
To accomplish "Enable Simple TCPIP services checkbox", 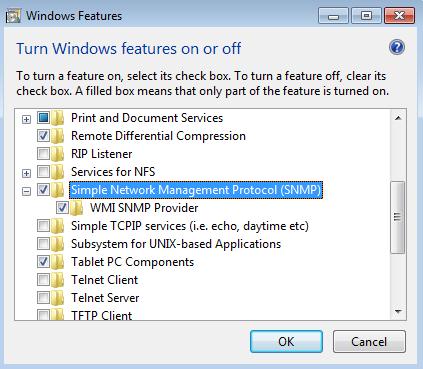I will tap(43, 226).
